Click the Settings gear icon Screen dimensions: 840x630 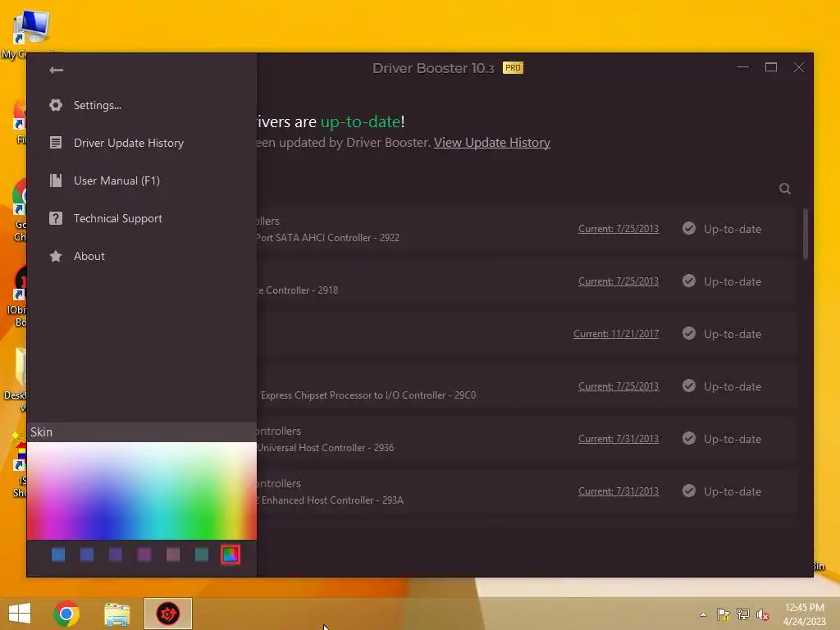pyautogui.click(x=56, y=105)
